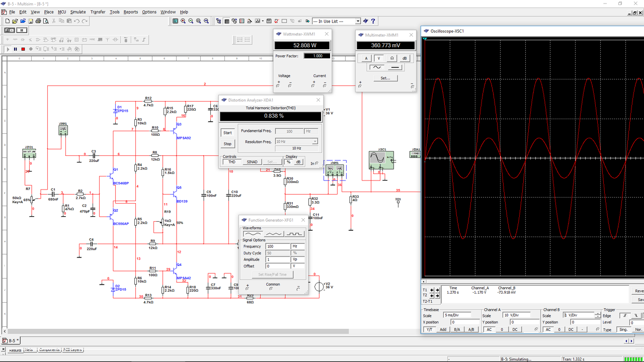Set Channel A coupling to DC

pos(514,329)
